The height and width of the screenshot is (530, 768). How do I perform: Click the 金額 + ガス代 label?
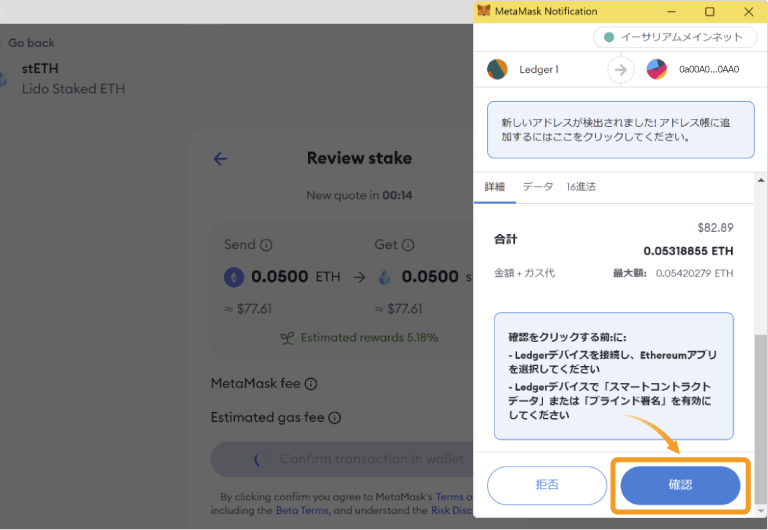click(524, 273)
